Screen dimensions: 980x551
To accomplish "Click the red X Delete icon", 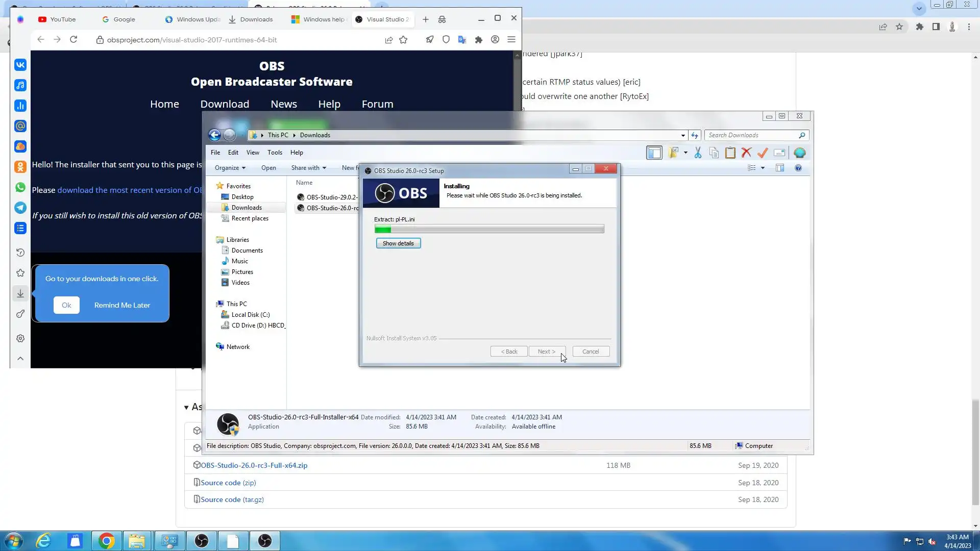I will pyautogui.click(x=746, y=153).
